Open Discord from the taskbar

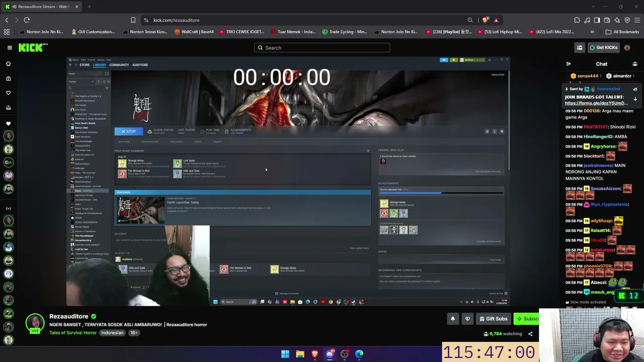[x=330, y=354]
